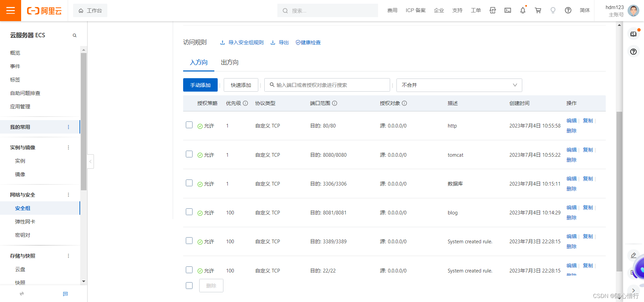The height and width of the screenshot is (302, 644).
Task: Click the authorization object info icon
Action: tap(405, 103)
